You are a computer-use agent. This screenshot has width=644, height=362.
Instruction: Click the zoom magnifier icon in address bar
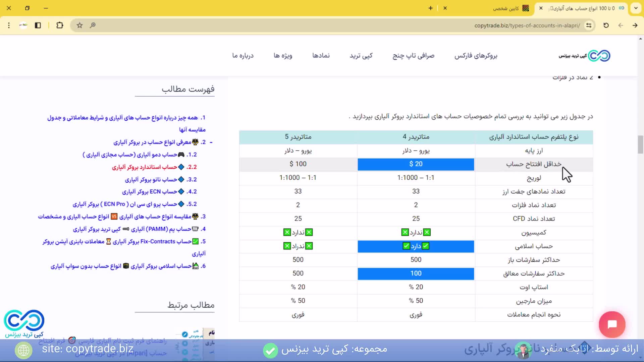(x=93, y=25)
